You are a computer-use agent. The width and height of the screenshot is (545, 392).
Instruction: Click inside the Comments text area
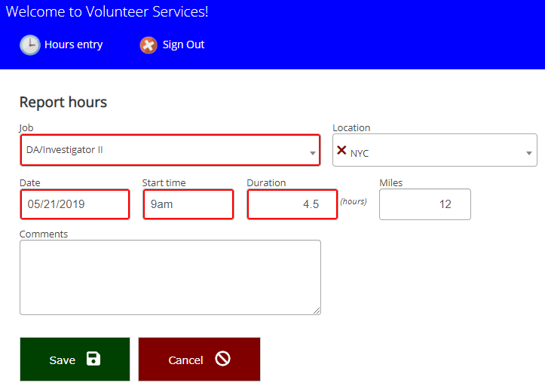[x=170, y=277]
